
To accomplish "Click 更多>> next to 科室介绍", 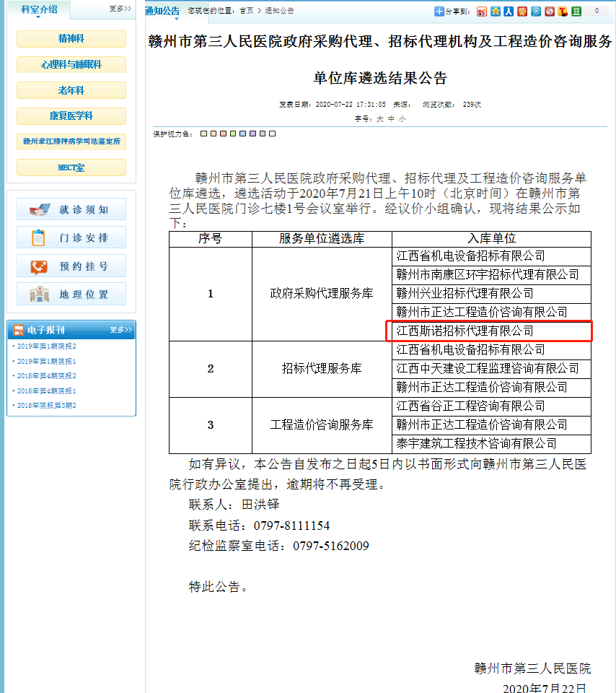I will coord(120,9).
